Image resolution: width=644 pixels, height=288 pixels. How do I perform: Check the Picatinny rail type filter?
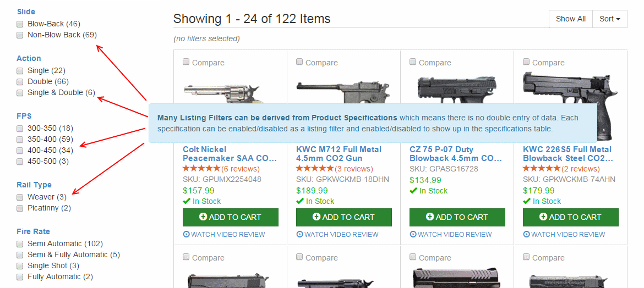(x=20, y=208)
